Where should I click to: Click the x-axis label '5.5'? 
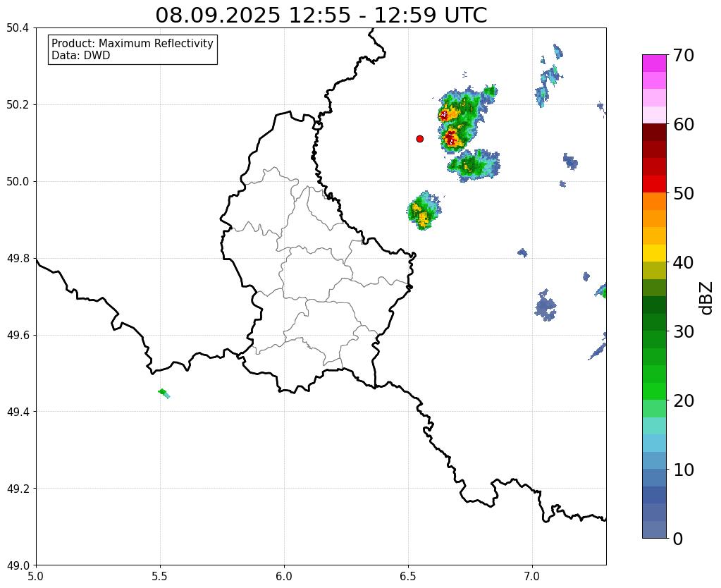pyautogui.click(x=160, y=576)
